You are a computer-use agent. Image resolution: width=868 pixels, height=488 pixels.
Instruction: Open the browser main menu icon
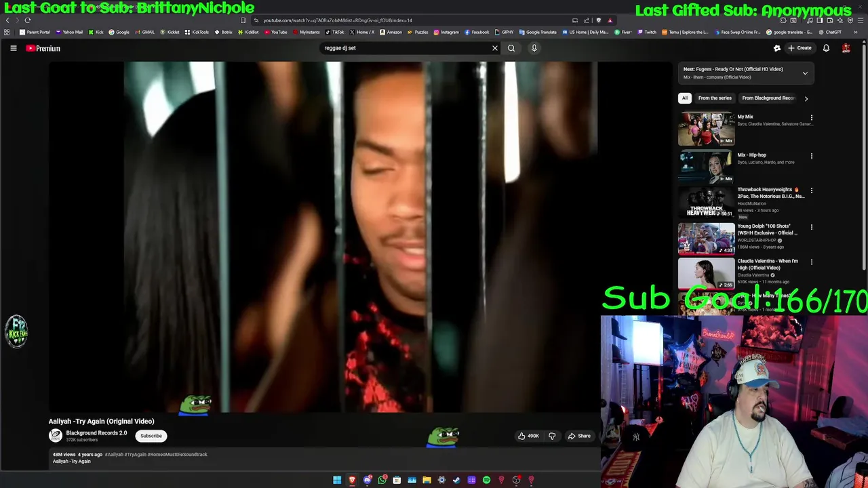pos(860,20)
